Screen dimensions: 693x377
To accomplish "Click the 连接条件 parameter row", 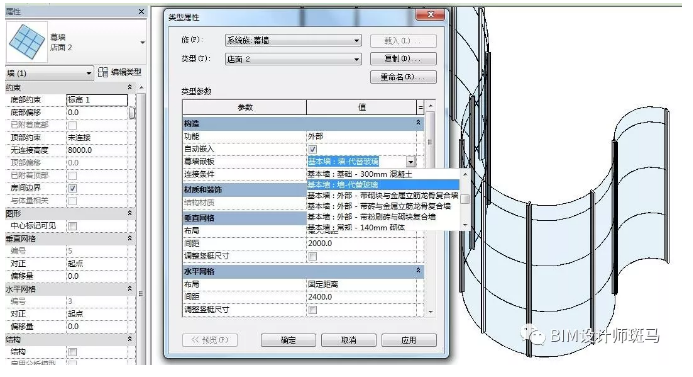I will tap(244, 175).
